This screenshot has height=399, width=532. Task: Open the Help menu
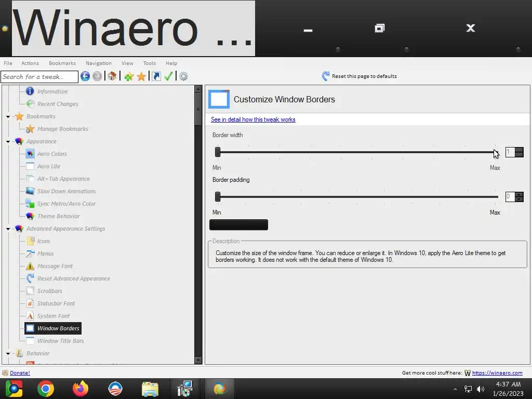171,63
